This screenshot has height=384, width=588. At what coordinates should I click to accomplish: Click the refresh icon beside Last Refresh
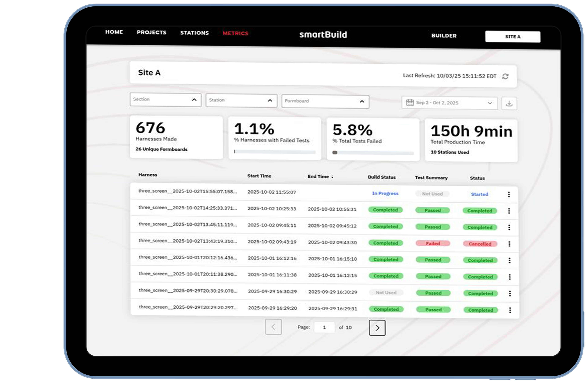click(505, 76)
